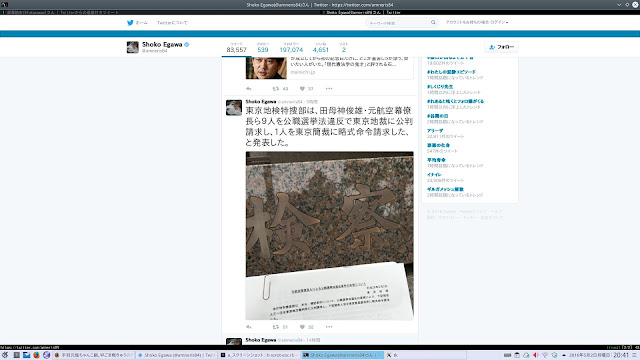
Task: Click the tweet text starting 東京地検特捜部は
Action: click(329, 127)
